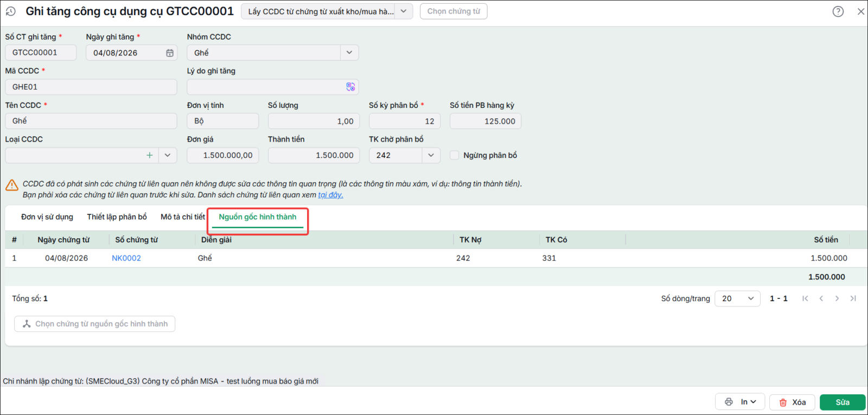Click the 04/08/2026 cell in table row
Viewport: 868px width, 415px height.
pos(66,258)
